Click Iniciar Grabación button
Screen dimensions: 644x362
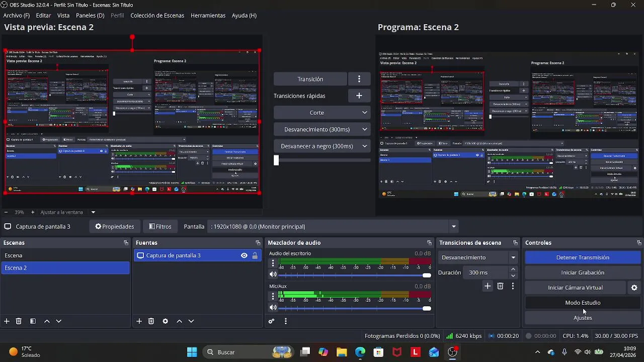tap(583, 273)
